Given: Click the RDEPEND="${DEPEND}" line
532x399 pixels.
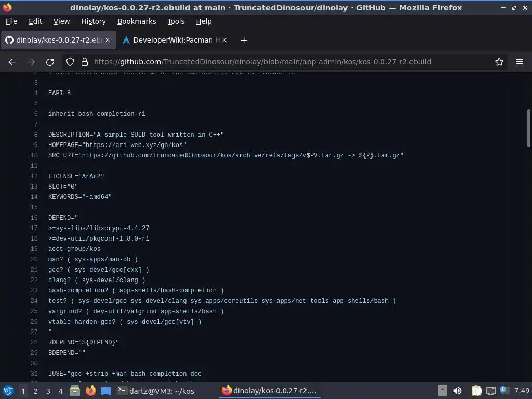Looking at the screenshot, I should (x=84, y=342).
